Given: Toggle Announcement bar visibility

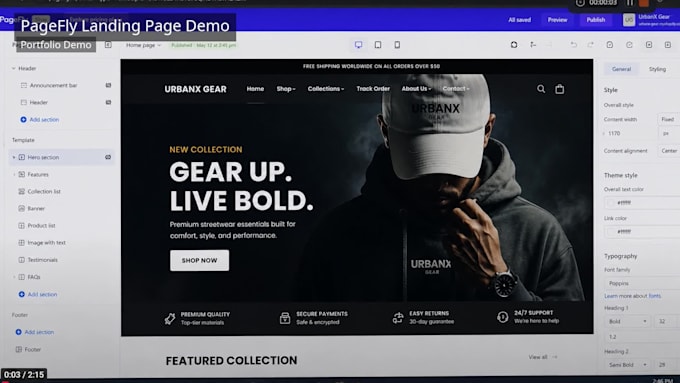Looking at the screenshot, I should point(108,85).
